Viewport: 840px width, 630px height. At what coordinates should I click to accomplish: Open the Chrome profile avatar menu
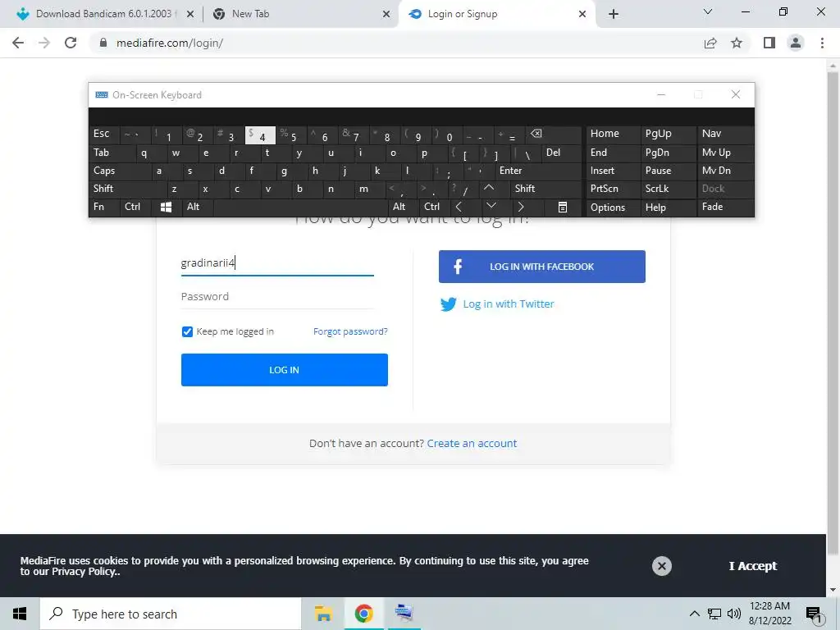click(x=796, y=43)
